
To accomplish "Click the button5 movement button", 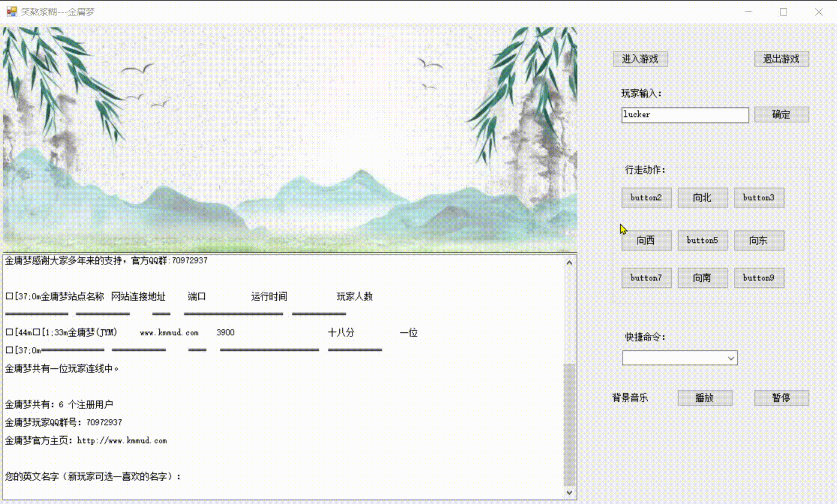I will pyautogui.click(x=703, y=241).
